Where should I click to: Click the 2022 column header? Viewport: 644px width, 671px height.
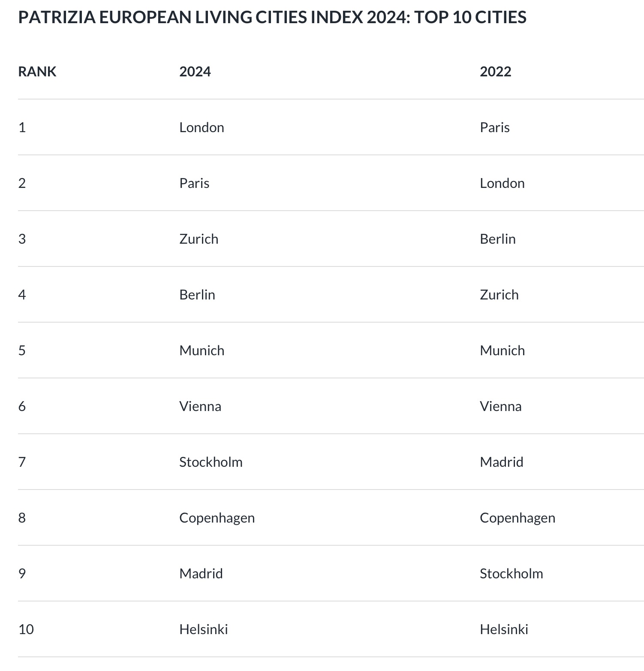click(496, 72)
